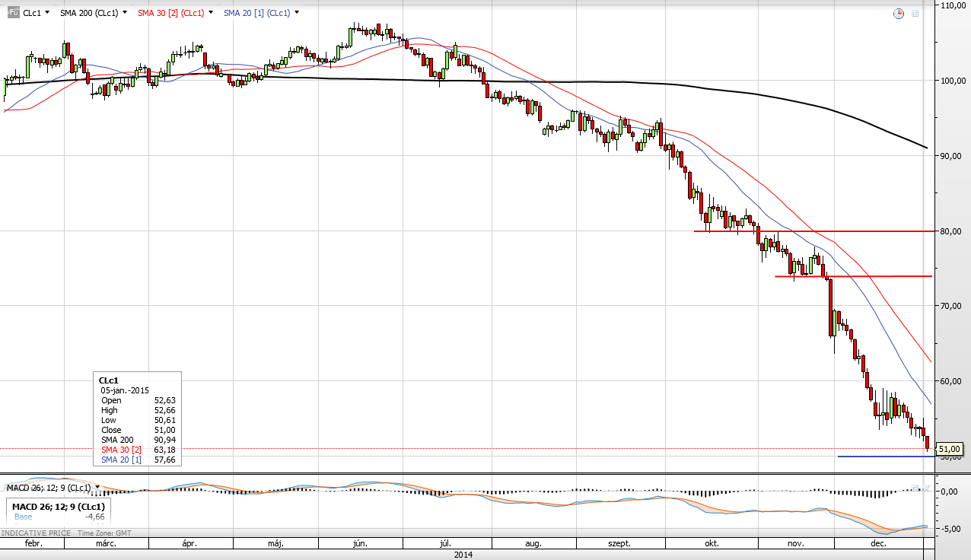Click szept. on the time axis

coord(619,544)
